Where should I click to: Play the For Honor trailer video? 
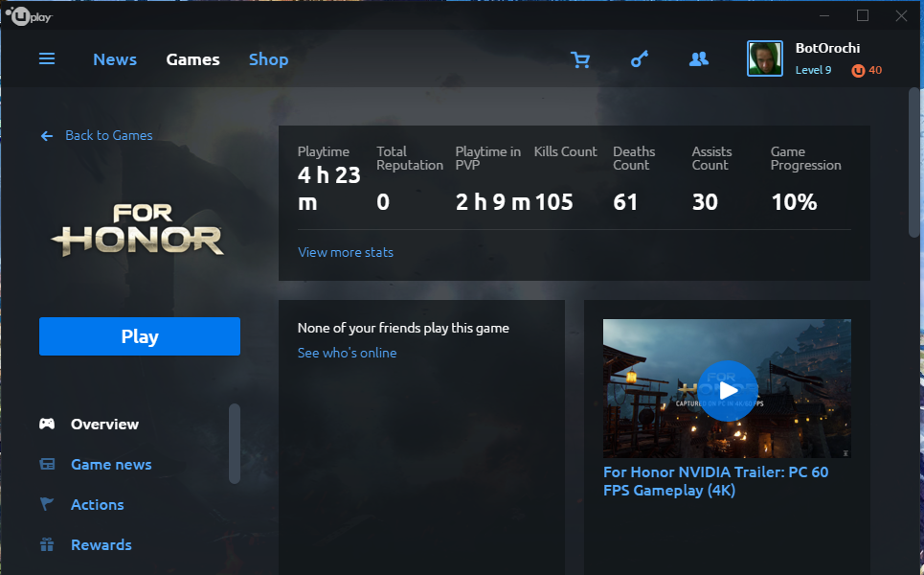(x=728, y=390)
